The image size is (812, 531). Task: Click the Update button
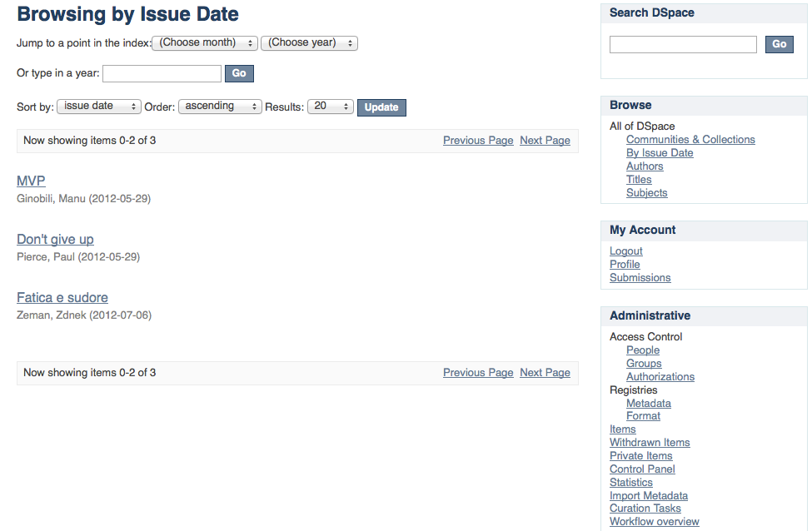tap(381, 107)
